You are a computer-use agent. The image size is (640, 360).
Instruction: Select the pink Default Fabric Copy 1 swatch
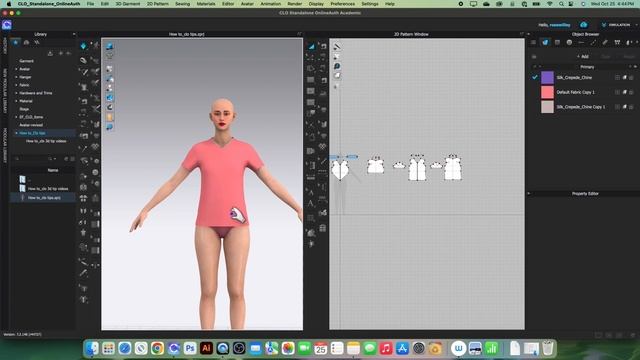[547, 92]
